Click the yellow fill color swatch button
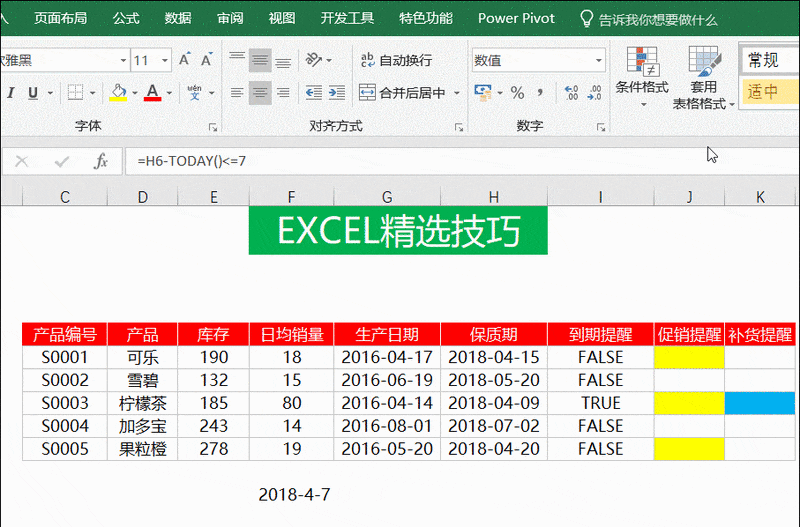Viewport: 800px width, 527px height. (118, 93)
